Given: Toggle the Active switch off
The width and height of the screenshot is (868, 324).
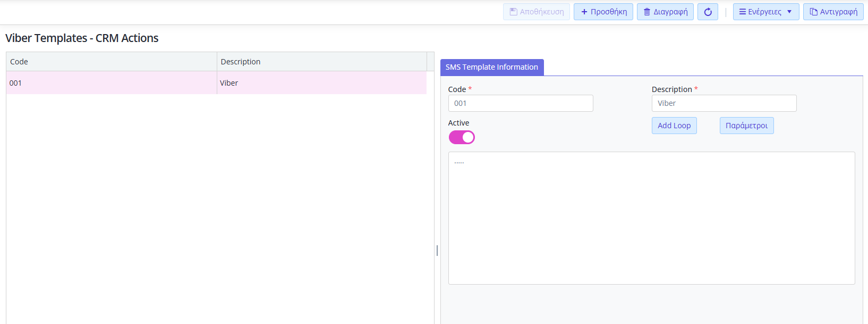Looking at the screenshot, I should pos(462,137).
